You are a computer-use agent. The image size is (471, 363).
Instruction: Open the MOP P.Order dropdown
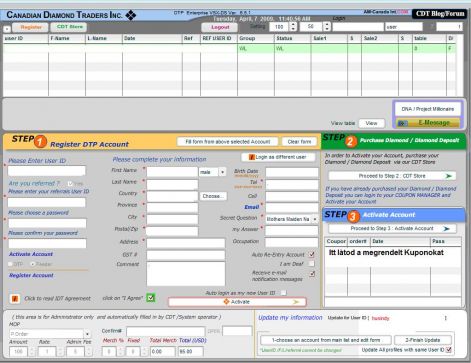click(x=87, y=334)
